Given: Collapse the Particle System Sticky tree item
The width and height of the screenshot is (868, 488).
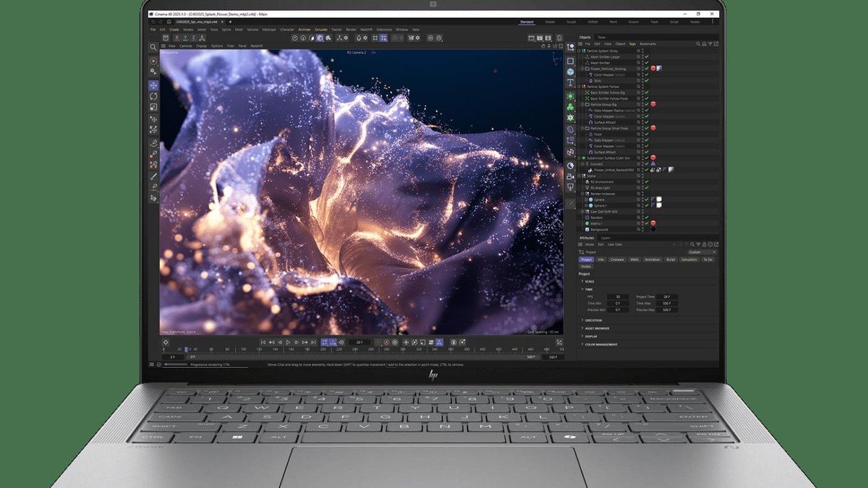Looking at the screenshot, I should (x=579, y=51).
